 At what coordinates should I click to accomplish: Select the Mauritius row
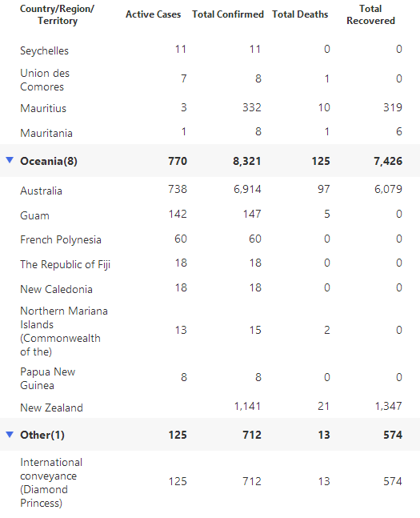(x=210, y=108)
